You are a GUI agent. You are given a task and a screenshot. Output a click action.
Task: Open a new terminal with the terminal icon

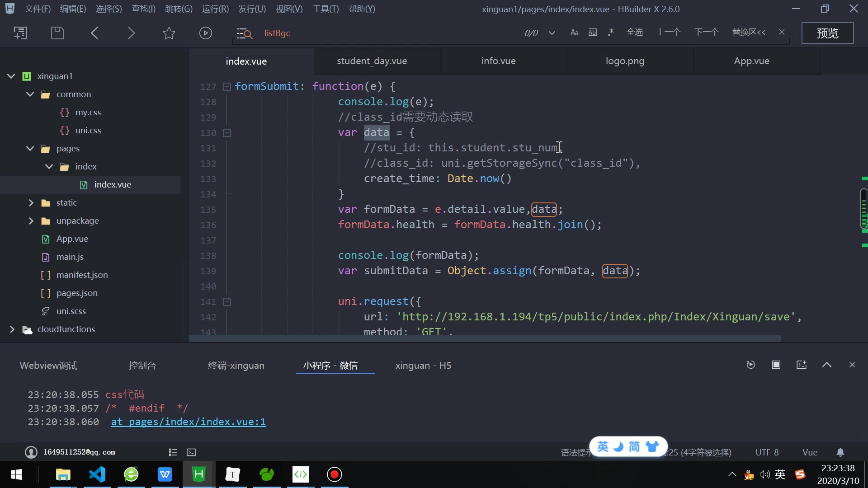click(x=801, y=365)
